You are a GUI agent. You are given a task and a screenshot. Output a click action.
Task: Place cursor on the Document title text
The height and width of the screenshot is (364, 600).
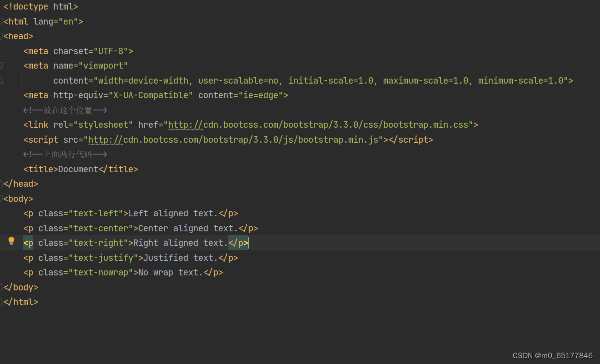coord(77,169)
